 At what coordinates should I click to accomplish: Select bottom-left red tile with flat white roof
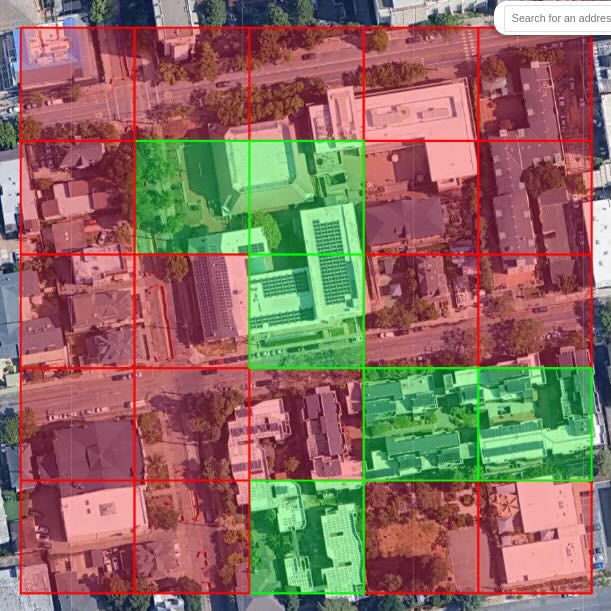78,537
